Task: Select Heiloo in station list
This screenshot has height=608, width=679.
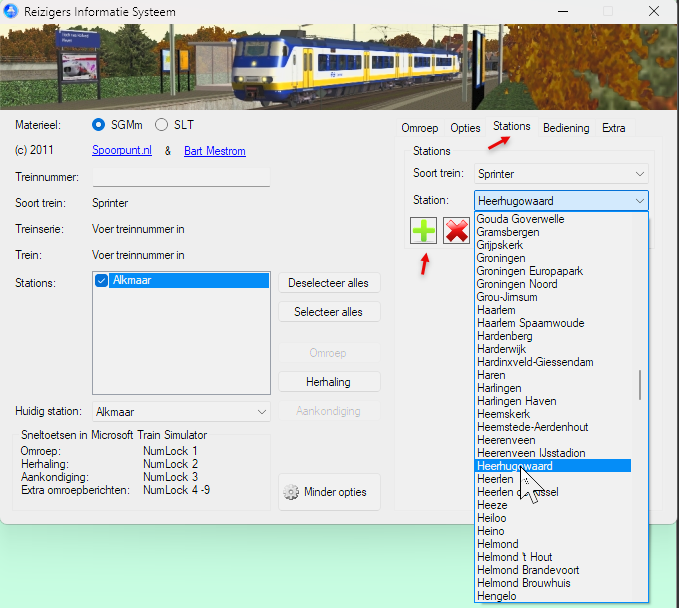Action: tap(553, 518)
